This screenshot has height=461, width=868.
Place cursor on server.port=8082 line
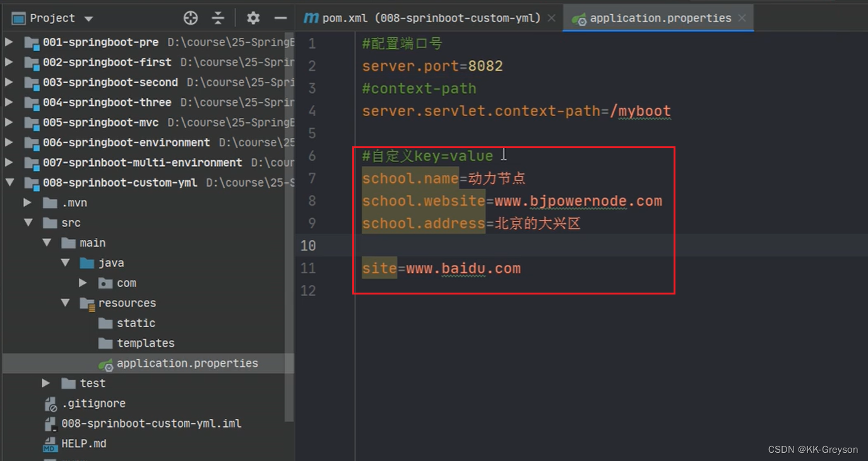(x=432, y=66)
